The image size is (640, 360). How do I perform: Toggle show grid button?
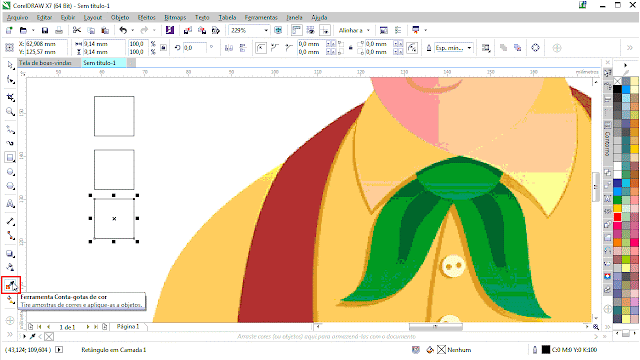point(311,30)
